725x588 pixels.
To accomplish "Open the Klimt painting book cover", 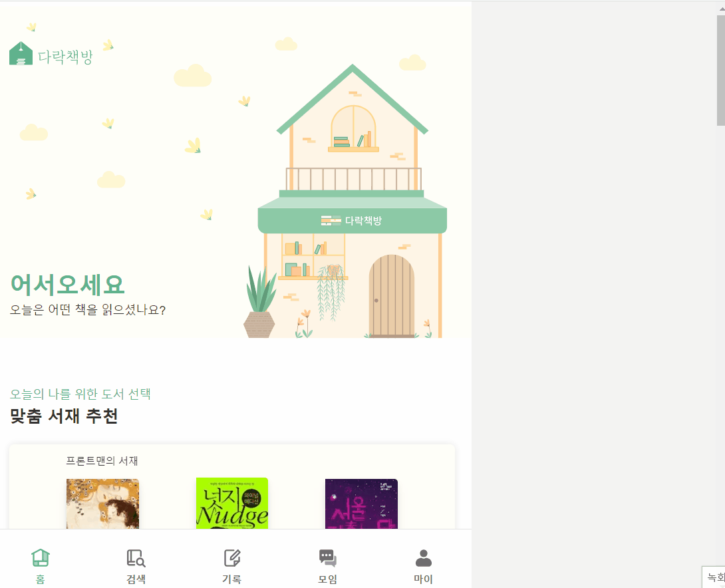I will coord(102,504).
